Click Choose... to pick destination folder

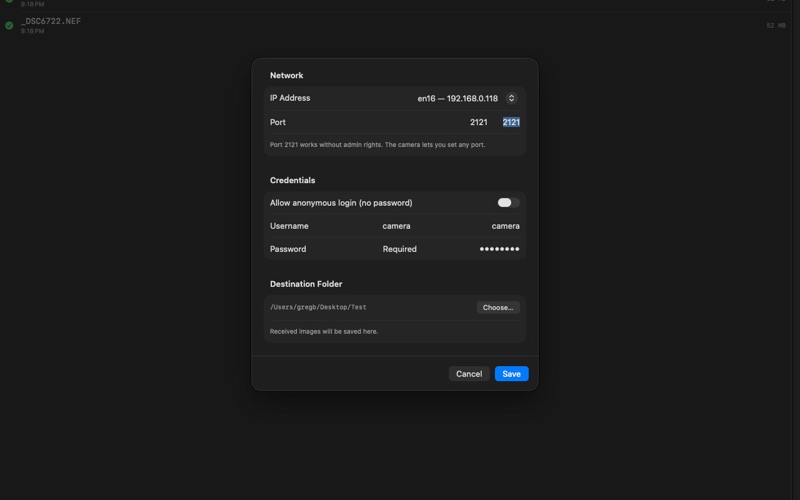(x=498, y=307)
